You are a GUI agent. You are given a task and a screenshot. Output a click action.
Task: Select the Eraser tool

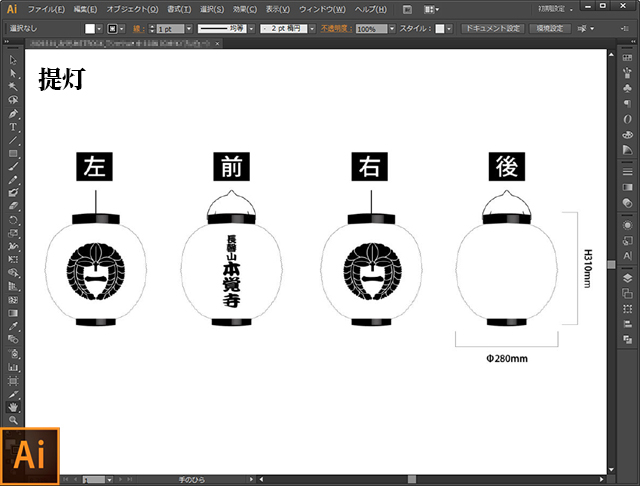(13, 206)
